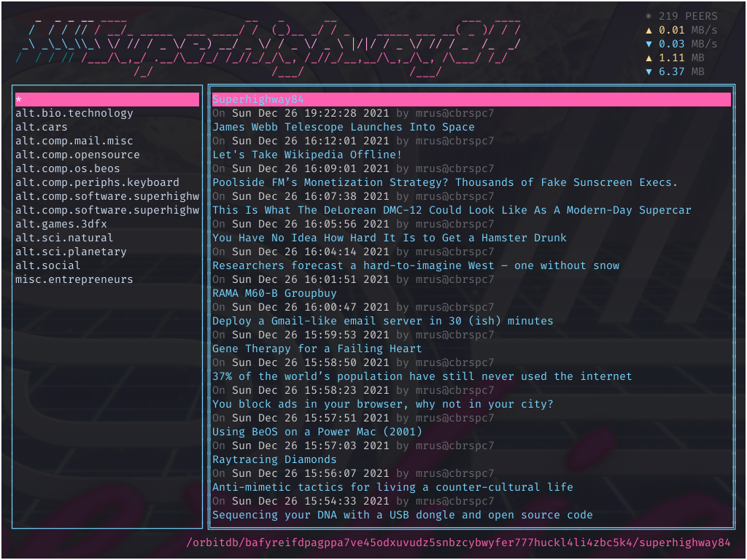Image resolution: width=747 pixels, height=560 pixels.
Task: Open the alt.cars newsgroup
Action: [x=42, y=127]
